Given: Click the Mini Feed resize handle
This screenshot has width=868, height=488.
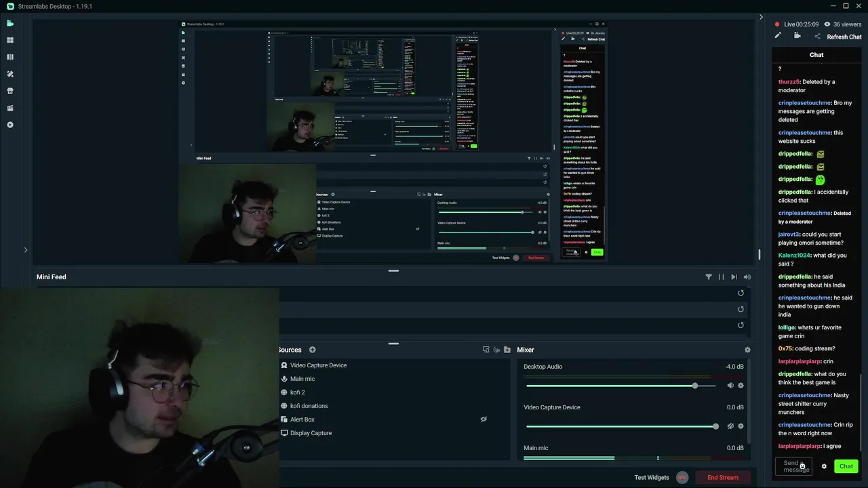Looking at the screenshot, I should pyautogui.click(x=393, y=270).
